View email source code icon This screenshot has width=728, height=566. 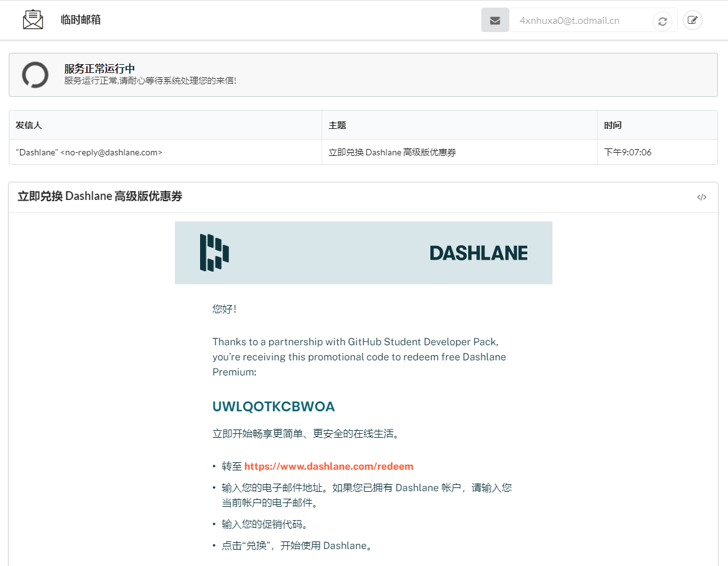click(702, 197)
